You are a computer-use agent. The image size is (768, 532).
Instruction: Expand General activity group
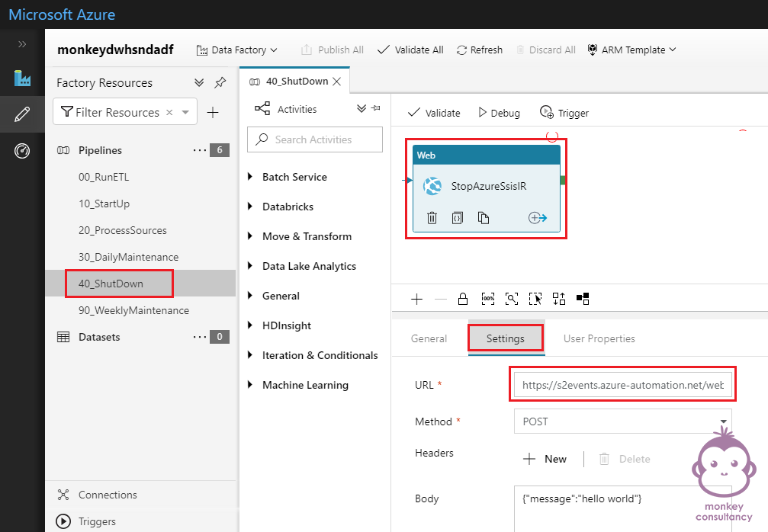[250, 296]
